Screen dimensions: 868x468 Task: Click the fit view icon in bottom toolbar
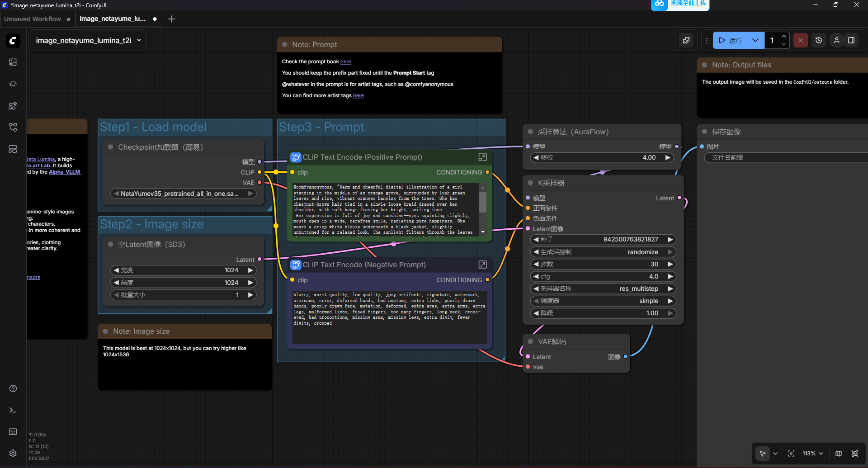(x=791, y=454)
